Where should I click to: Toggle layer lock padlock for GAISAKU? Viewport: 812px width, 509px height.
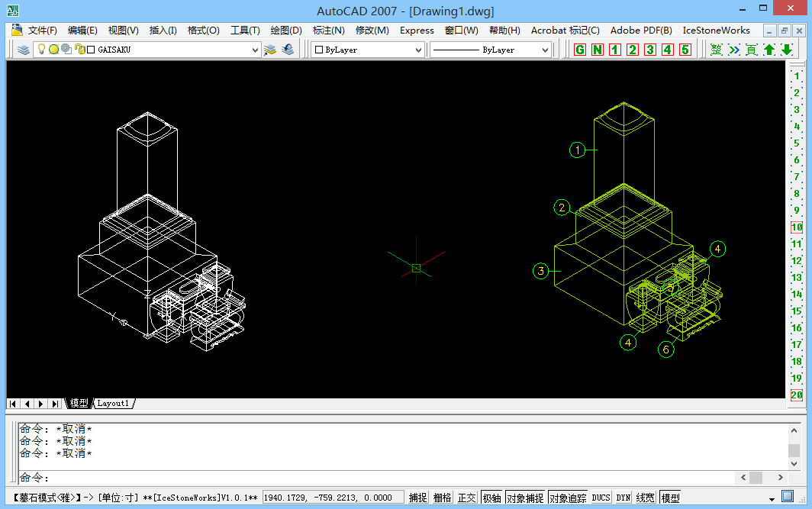tap(79, 49)
